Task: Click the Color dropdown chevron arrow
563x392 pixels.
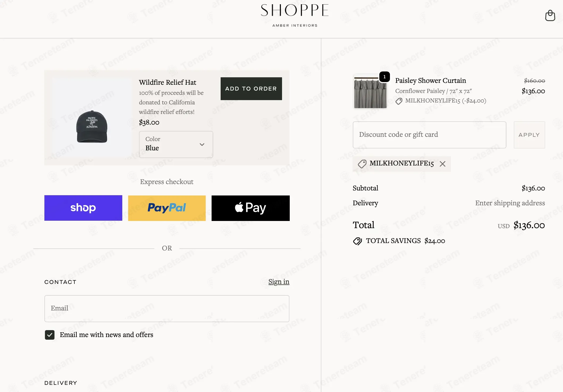Action: (202, 144)
